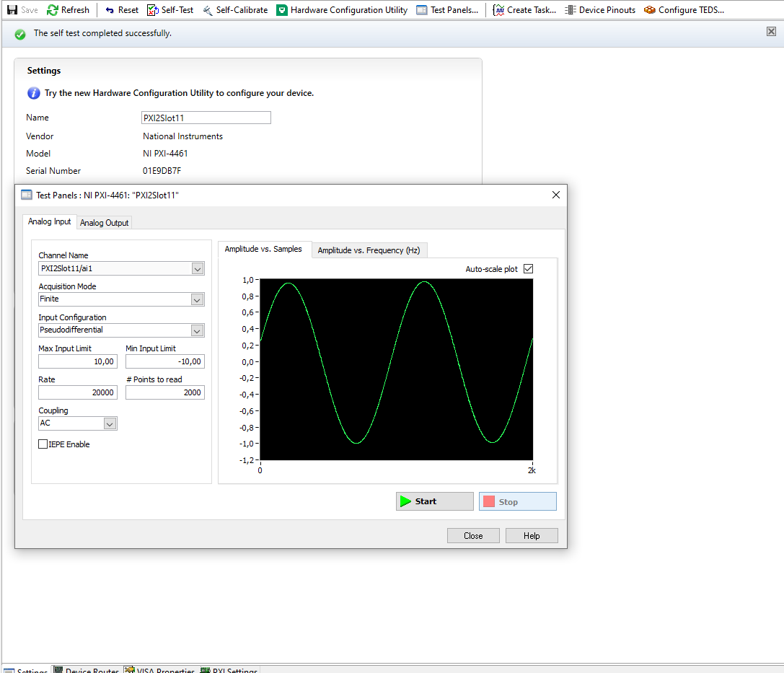This screenshot has height=673, width=784.
Task: Toggle the Auto-scale plot checkbox
Action: (528, 269)
